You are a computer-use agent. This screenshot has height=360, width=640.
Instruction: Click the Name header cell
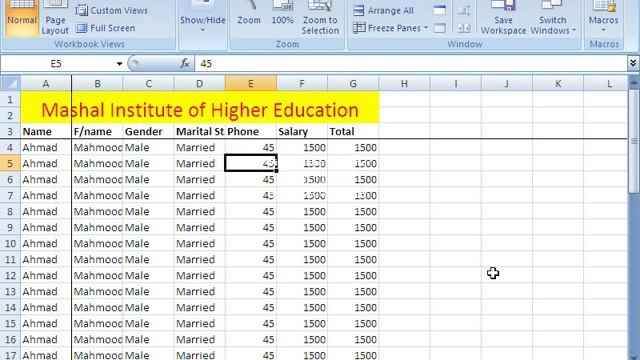point(46,131)
